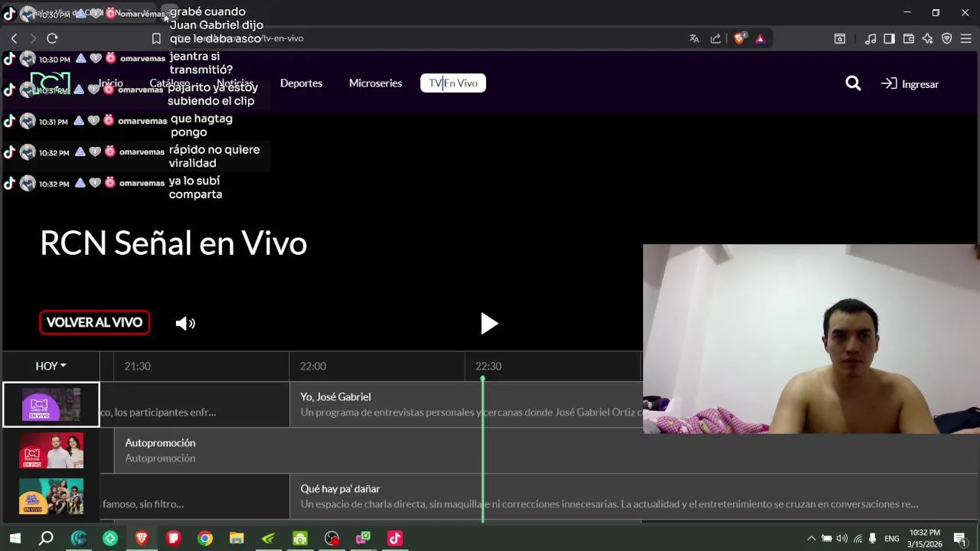Toggle the browser sidebar panel icon
This screenshot has height=551, width=980.
pos(889,38)
